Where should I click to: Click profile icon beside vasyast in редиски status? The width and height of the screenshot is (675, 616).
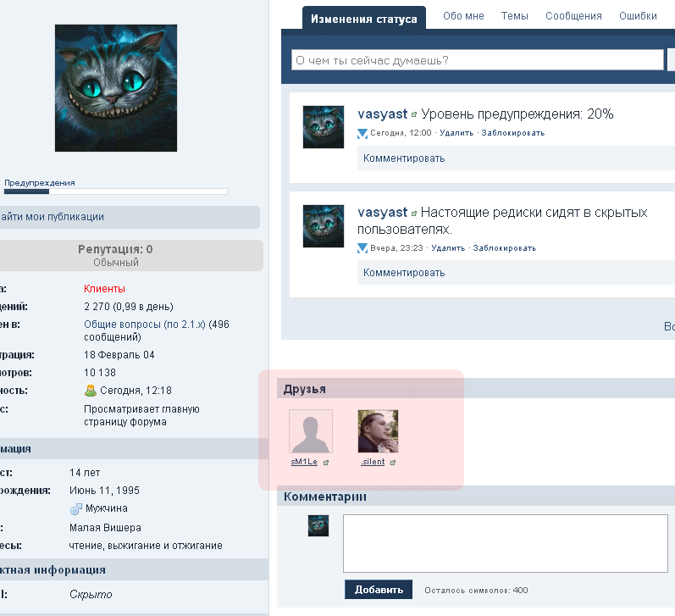(x=413, y=214)
